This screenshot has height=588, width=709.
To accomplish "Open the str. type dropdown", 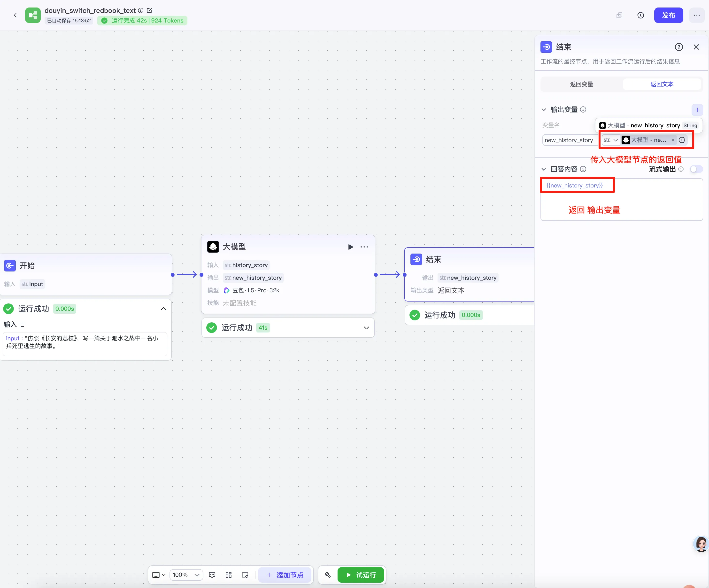I will (x=610, y=140).
